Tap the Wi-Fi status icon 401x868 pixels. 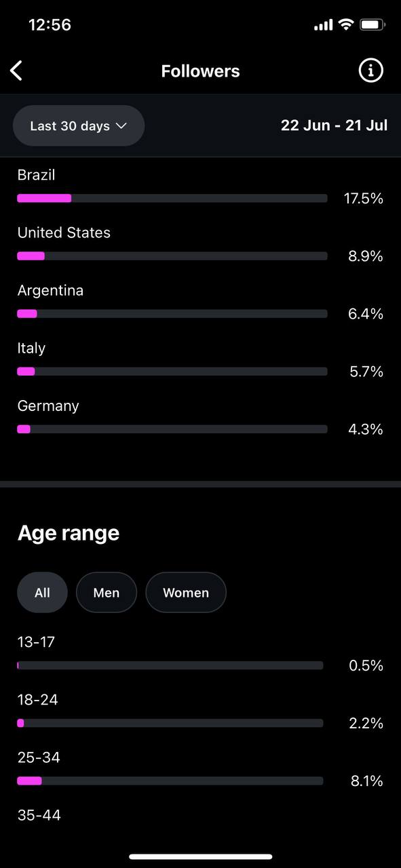click(346, 25)
